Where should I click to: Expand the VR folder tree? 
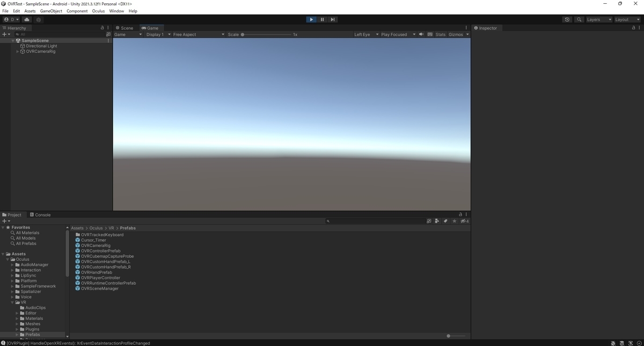13,302
